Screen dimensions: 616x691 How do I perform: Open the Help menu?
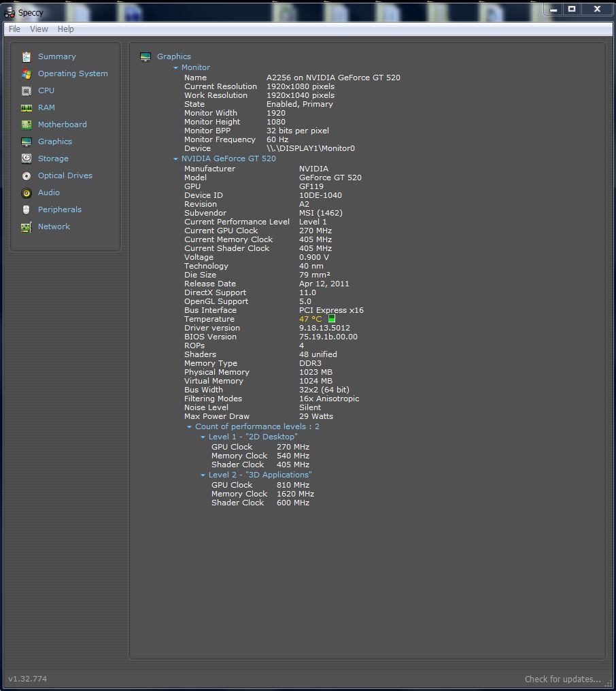pos(66,29)
